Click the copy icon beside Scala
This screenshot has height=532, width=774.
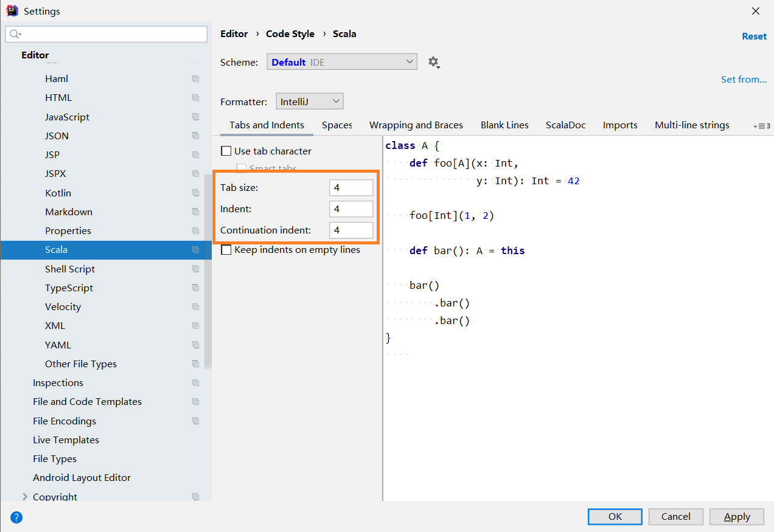coord(195,250)
